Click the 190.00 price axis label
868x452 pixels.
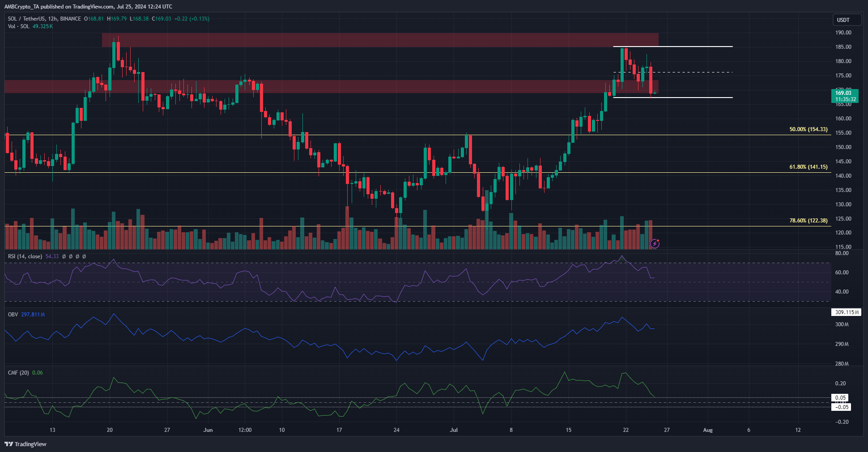point(843,33)
